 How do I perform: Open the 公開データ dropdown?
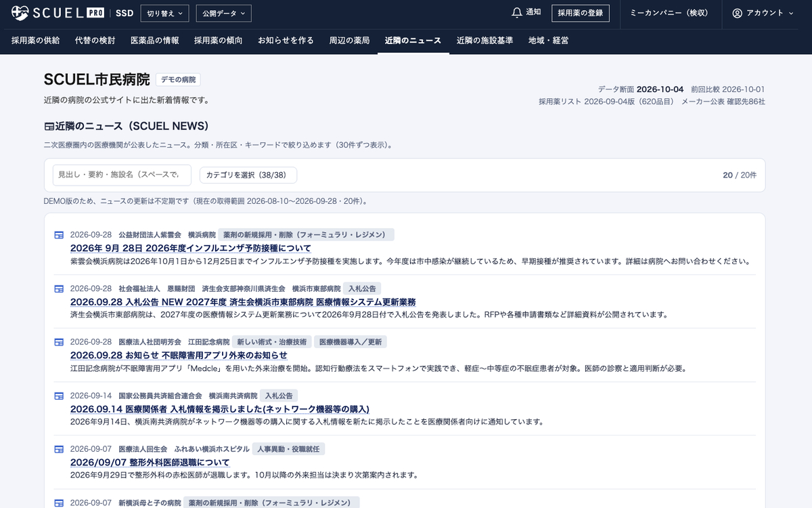tap(223, 13)
